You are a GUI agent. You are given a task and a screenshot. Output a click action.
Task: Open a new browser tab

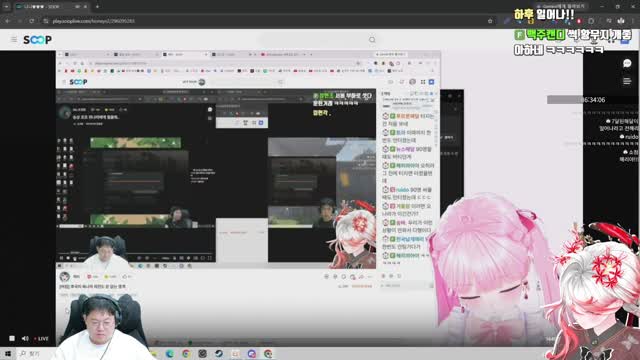click(97, 7)
